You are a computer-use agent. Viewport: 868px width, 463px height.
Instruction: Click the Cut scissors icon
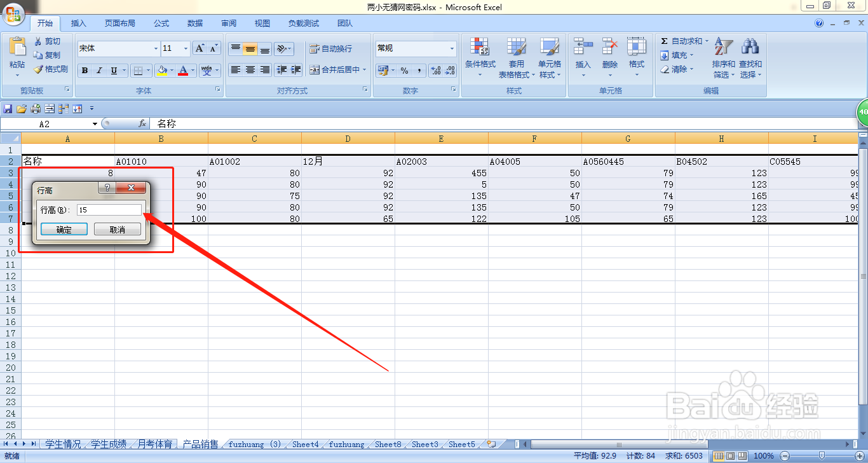tap(39, 41)
